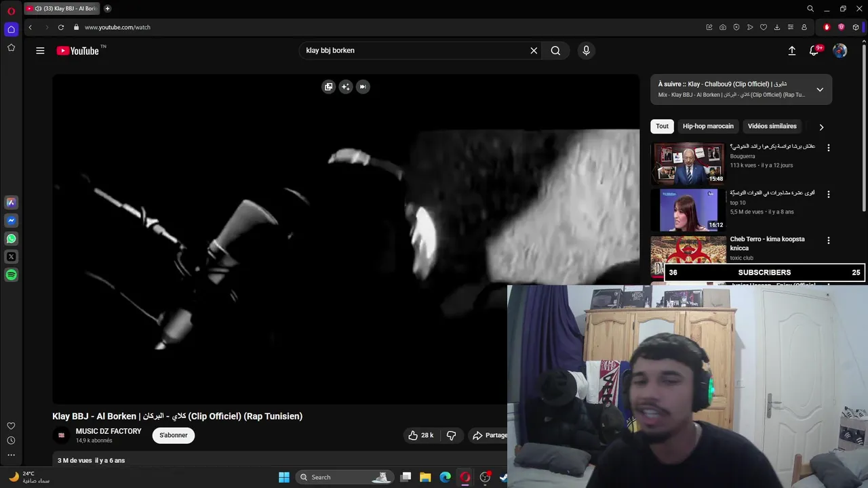
Task: Open the top 10 16:12 video thumbnail
Action: (x=688, y=210)
